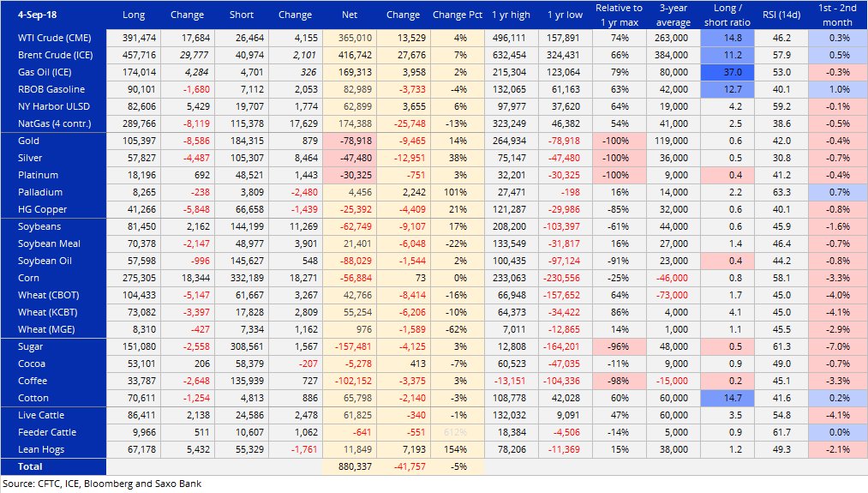Image resolution: width=868 pixels, height=493 pixels.
Task: Click the 3-year average column header
Action: point(672,15)
